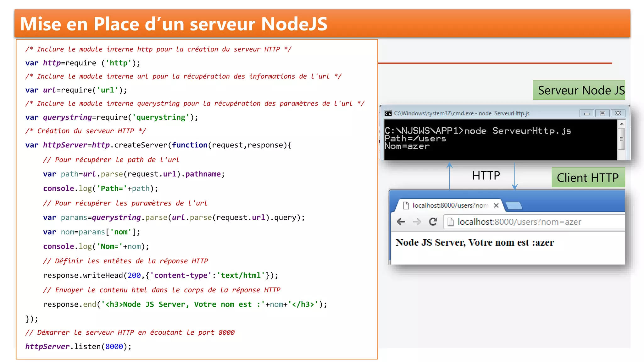Click comment 'Pour récupérer les paramètres'
Screen dimensions: 644x362
point(125,203)
